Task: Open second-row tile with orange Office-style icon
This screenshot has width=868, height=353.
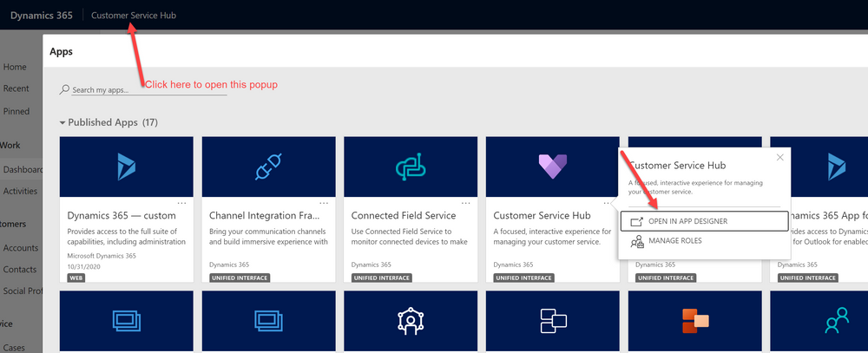Action: (695, 322)
